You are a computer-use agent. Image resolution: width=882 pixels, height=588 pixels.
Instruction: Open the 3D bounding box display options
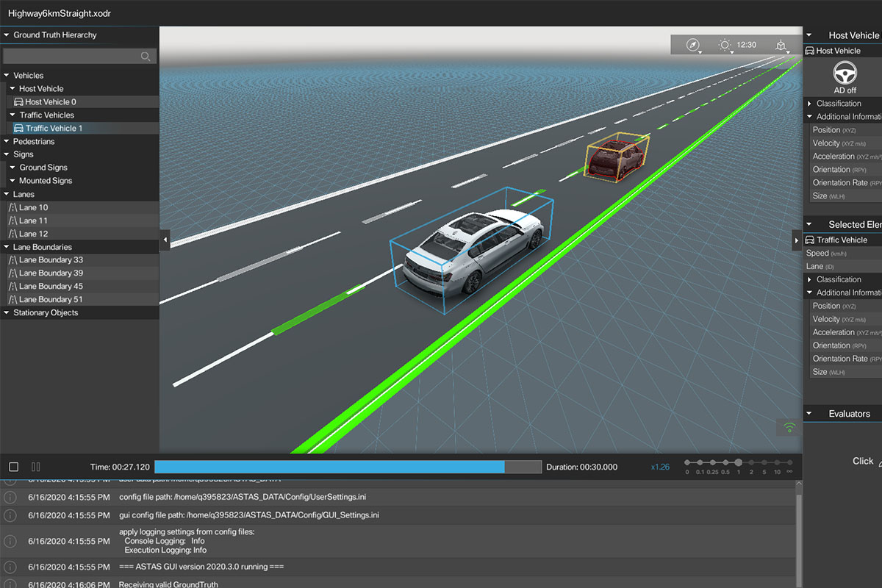[781, 46]
